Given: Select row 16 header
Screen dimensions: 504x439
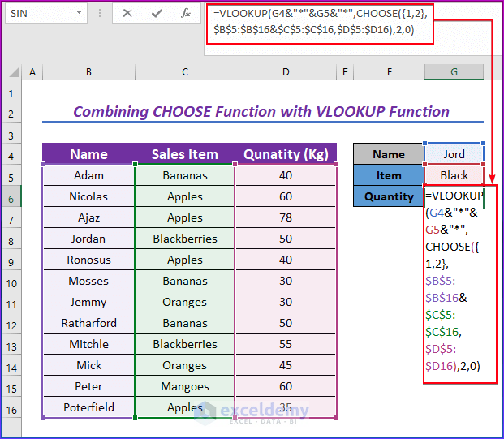Looking at the screenshot, I should [x=11, y=411].
